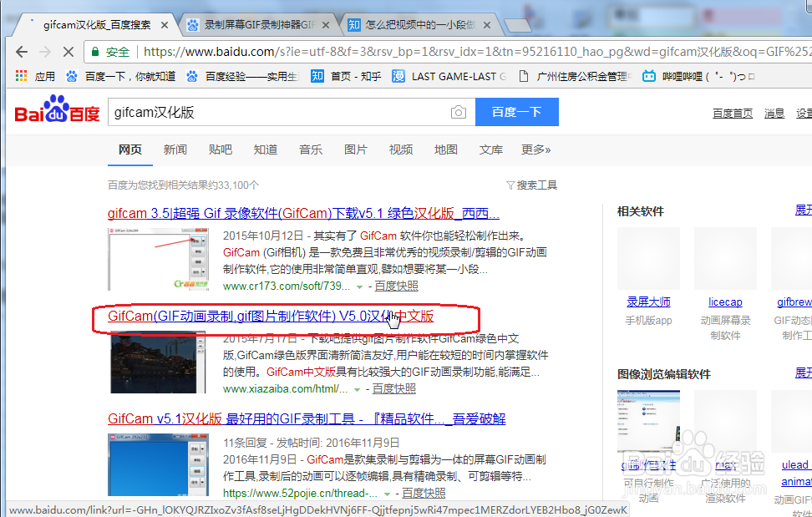Select the 文库 search category
Screen dimensions: 812x517
click(x=491, y=150)
